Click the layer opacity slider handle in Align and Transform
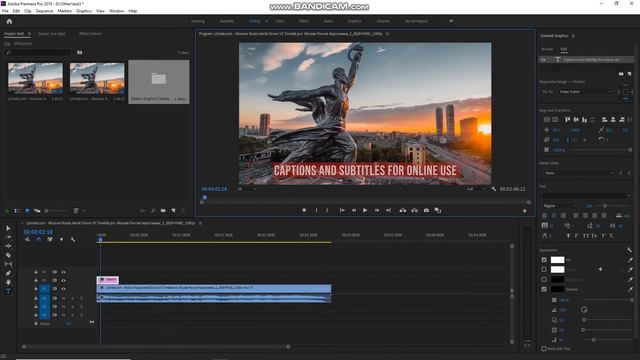The width and height of the screenshot is (640, 360). (x=630, y=150)
